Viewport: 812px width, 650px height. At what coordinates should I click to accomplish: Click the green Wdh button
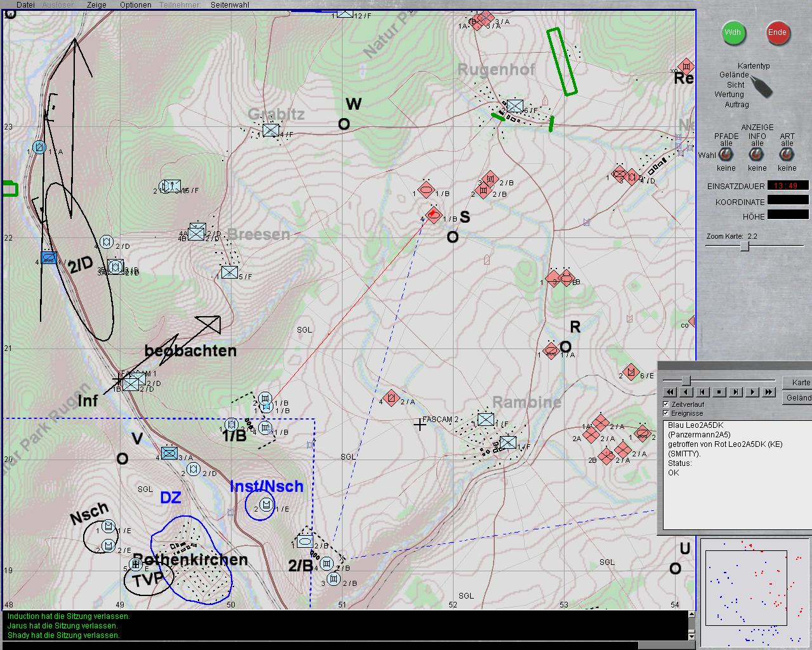(x=733, y=32)
